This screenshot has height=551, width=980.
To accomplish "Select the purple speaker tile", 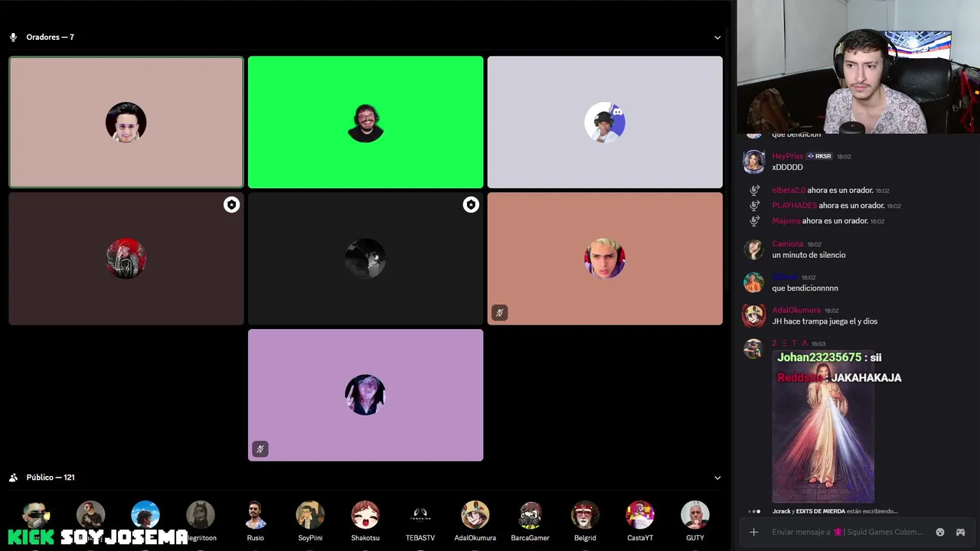I will (365, 395).
